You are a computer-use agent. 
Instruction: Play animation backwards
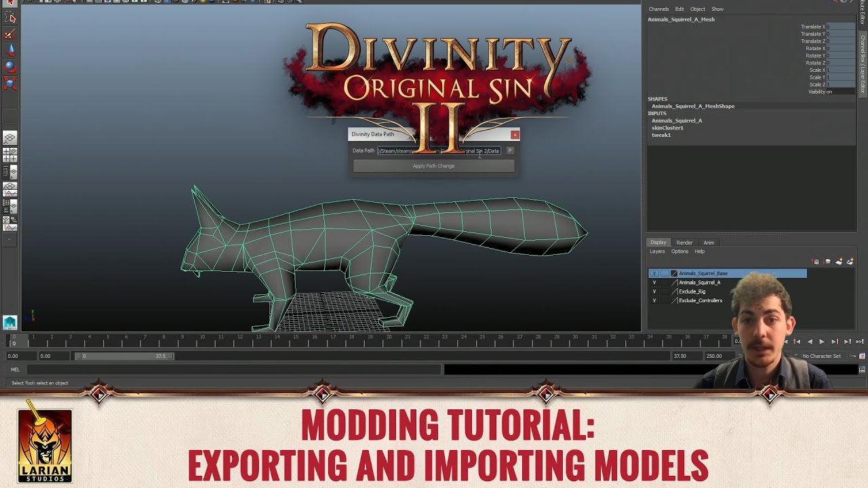810,342
